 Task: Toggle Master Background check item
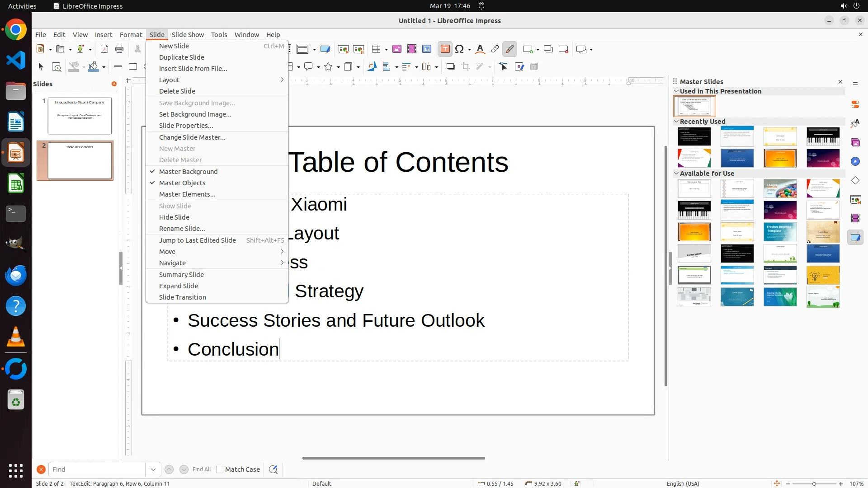[188, 172]
